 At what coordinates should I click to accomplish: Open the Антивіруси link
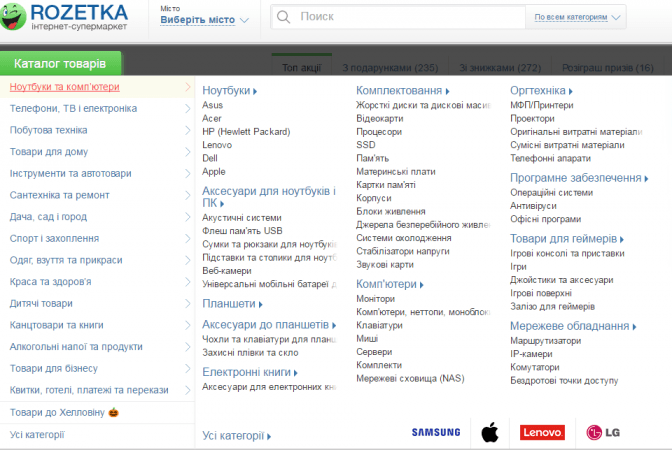click(x=532, y=205)
